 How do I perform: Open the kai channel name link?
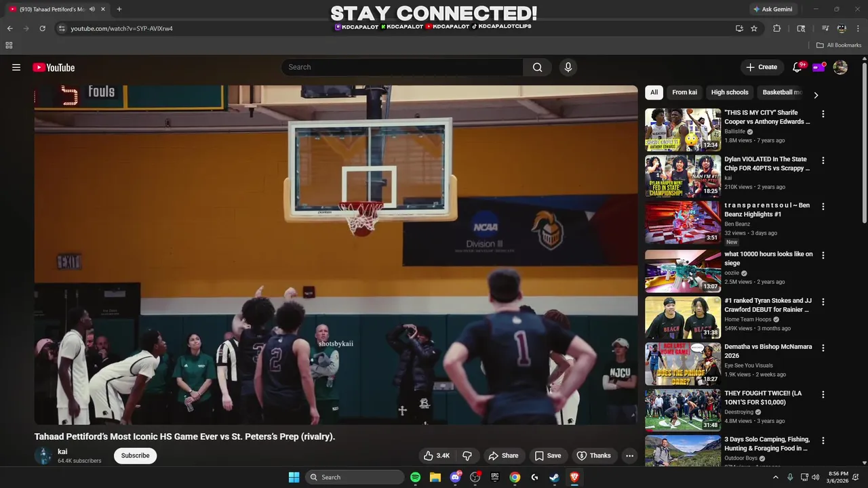(x=62, y=451)
